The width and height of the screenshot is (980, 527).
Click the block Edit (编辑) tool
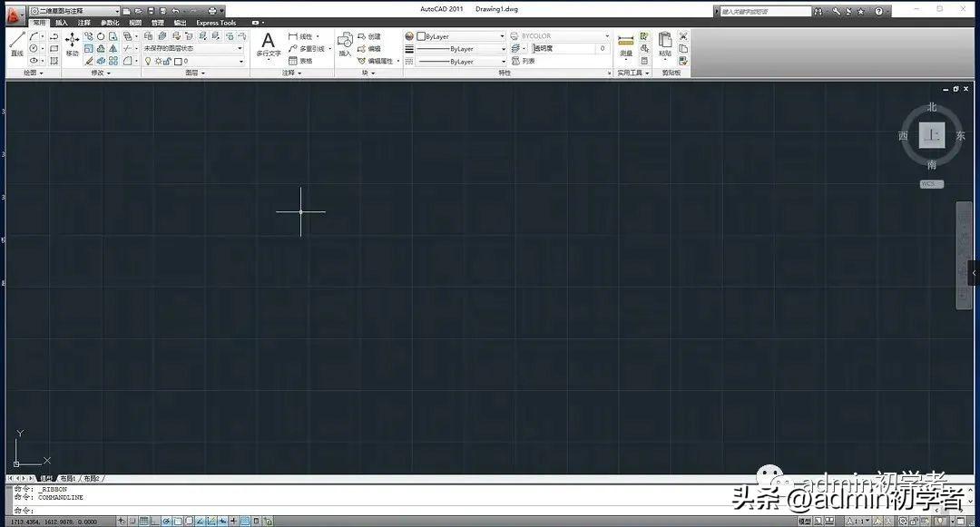tap(368, 49)
